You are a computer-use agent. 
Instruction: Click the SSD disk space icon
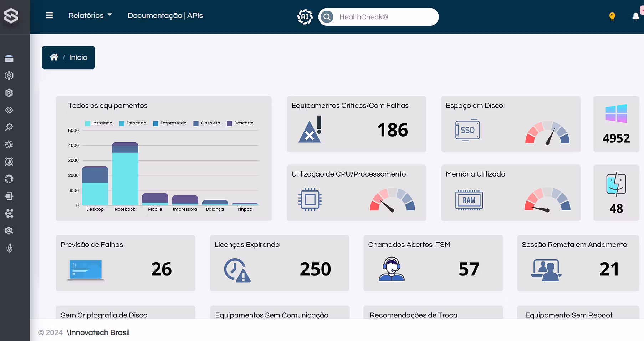click(x=467, y=130)
